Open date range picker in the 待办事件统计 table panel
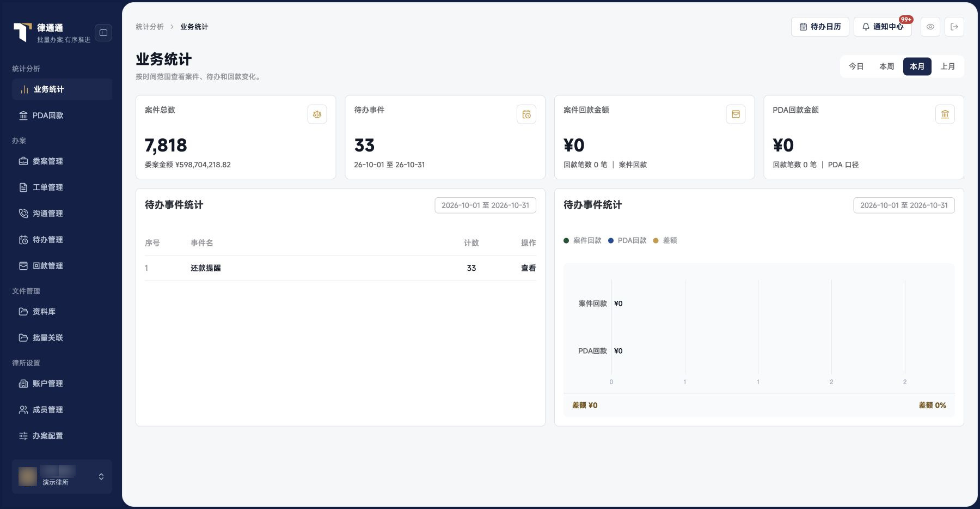980x509 pixels. coord(486,205)
